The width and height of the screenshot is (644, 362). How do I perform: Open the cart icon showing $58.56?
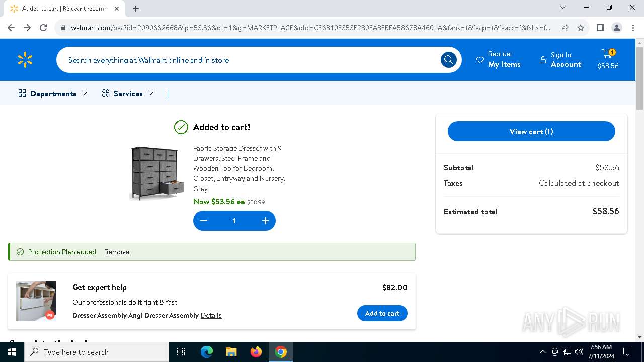point(608,60)
